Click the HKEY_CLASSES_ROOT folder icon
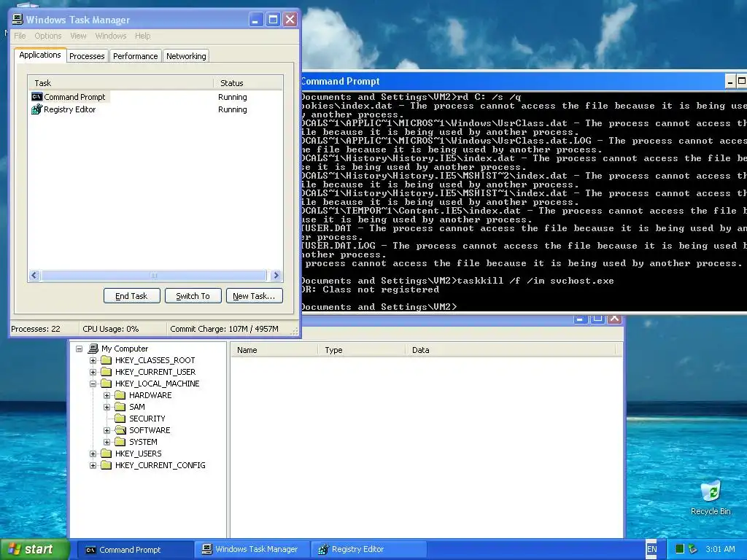The width and height of the screenshot is (747, 560). (107, 360)
